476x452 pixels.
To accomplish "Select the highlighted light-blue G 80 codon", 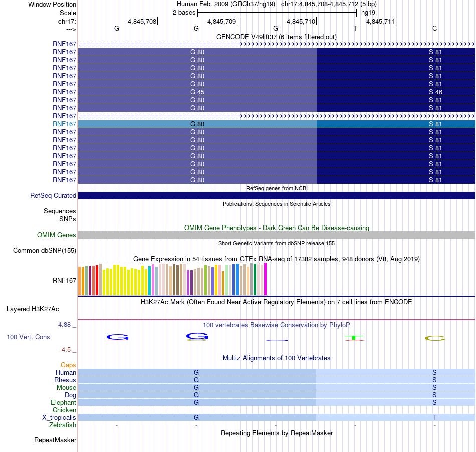I will click(x=197, y=124).
